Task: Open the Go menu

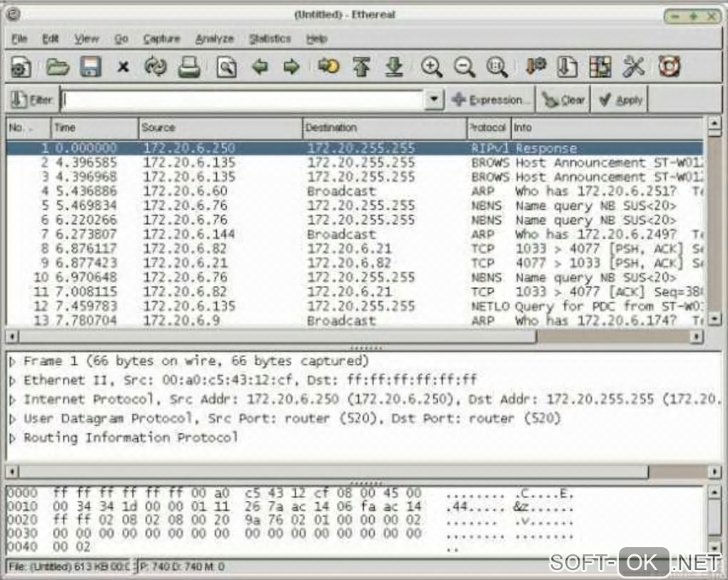Action: tap(121, 39)
